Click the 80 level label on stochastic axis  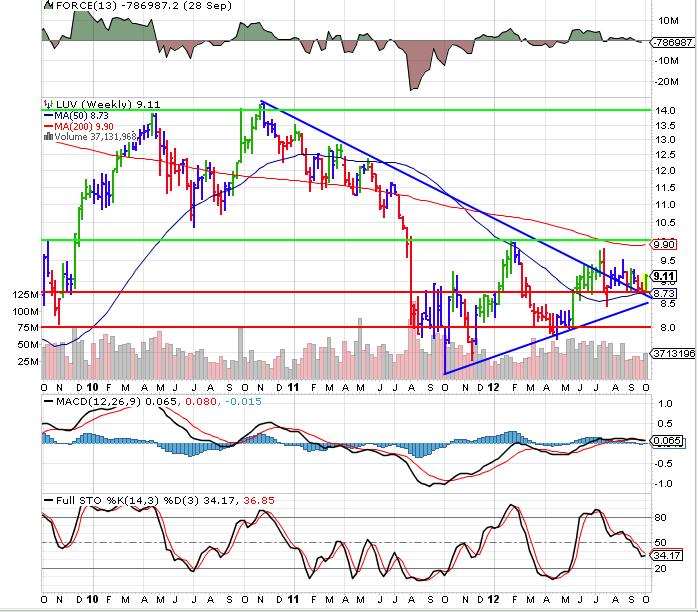[661, 518]
